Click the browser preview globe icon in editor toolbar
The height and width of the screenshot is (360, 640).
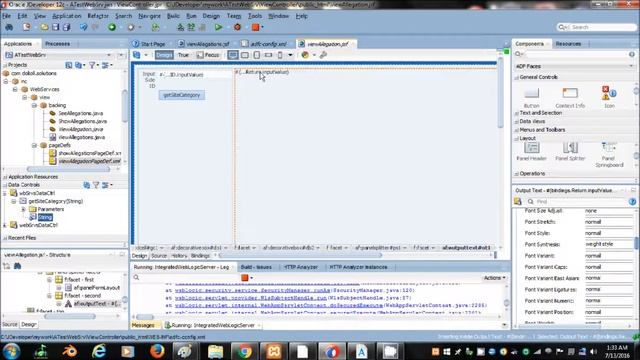point(305,55)
